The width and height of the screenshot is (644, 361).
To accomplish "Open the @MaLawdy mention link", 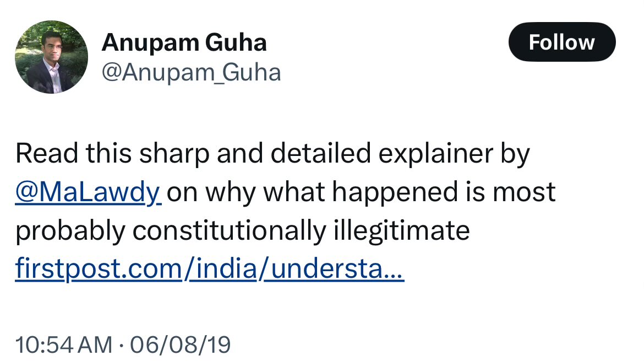I will coord(88,193).
